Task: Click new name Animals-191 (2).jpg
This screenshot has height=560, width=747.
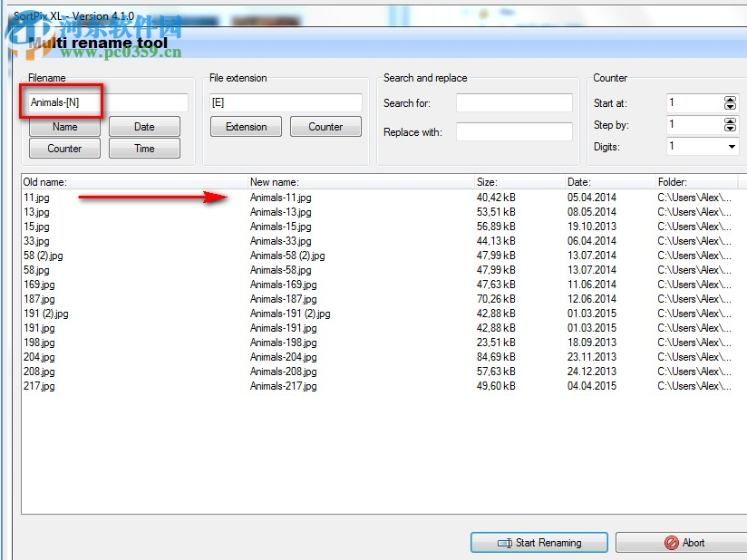Action: coord(290,314)
